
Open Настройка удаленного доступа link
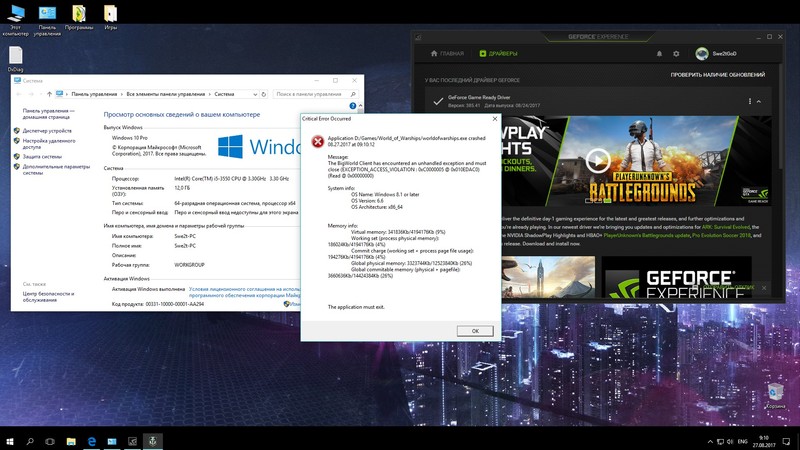(49, 143)
